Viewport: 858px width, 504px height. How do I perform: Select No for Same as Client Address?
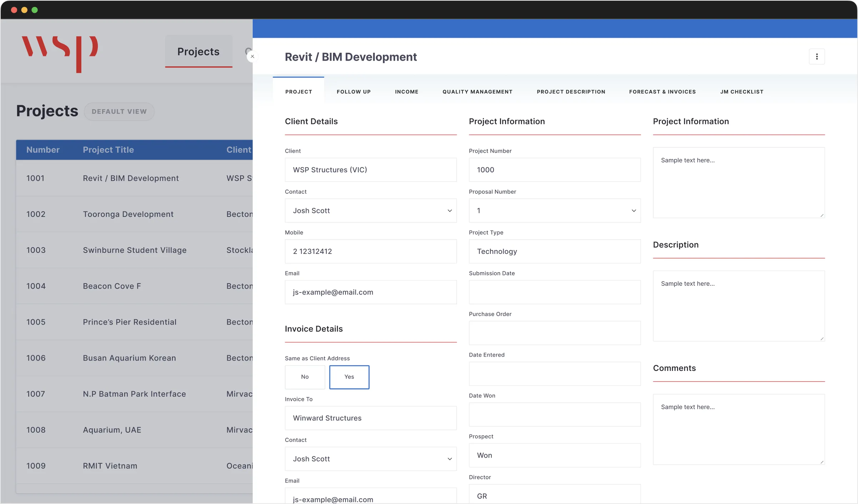(305, 377)
